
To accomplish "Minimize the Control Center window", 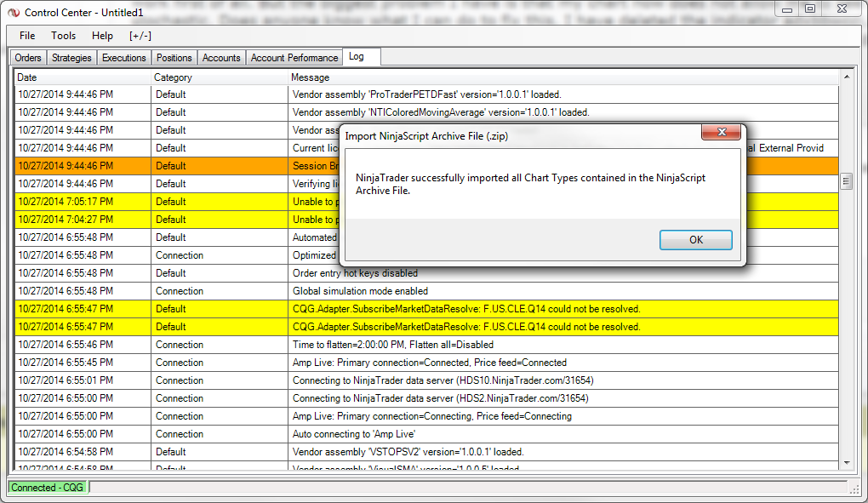I will pos(786,9).
